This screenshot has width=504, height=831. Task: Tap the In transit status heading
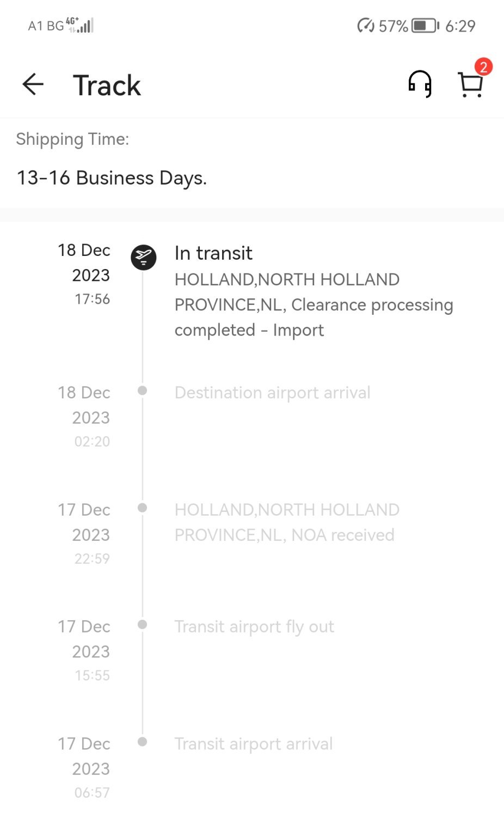point(213,253)
